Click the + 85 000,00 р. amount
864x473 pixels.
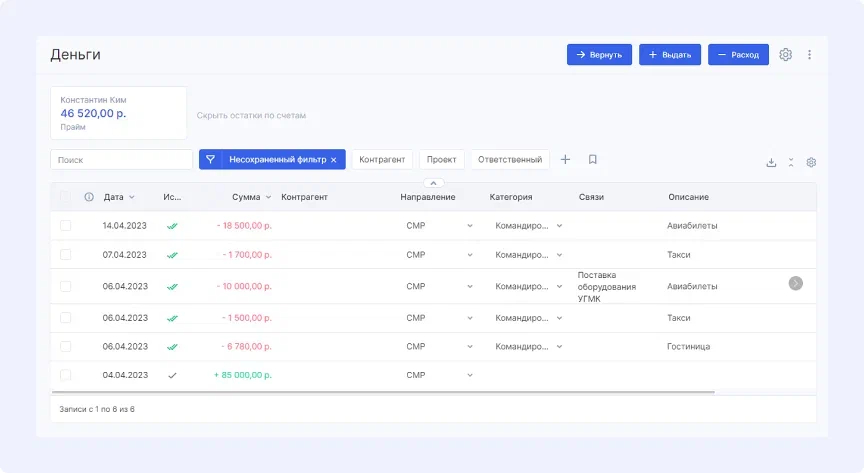tap(242, 375)
